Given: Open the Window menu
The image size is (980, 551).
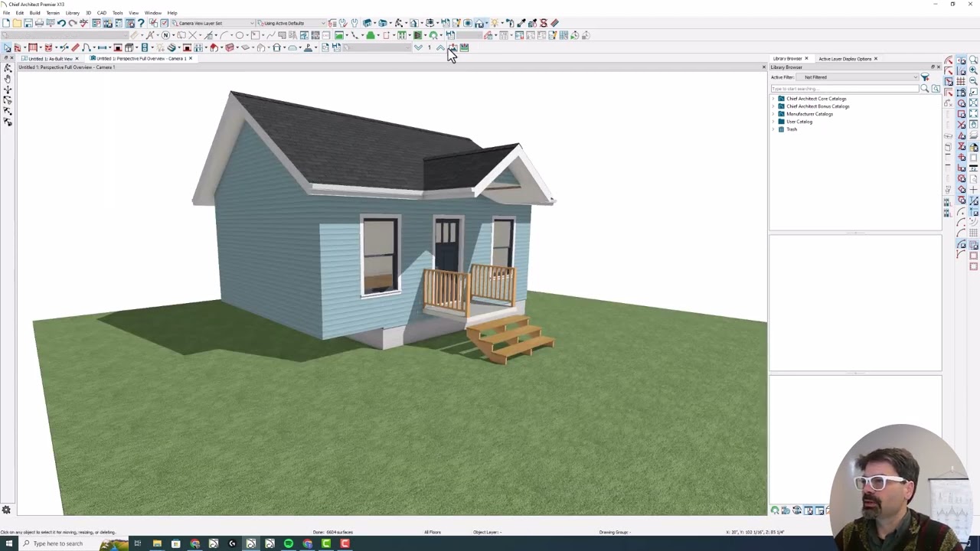Looking at the screenshot, I should point(153,13).
